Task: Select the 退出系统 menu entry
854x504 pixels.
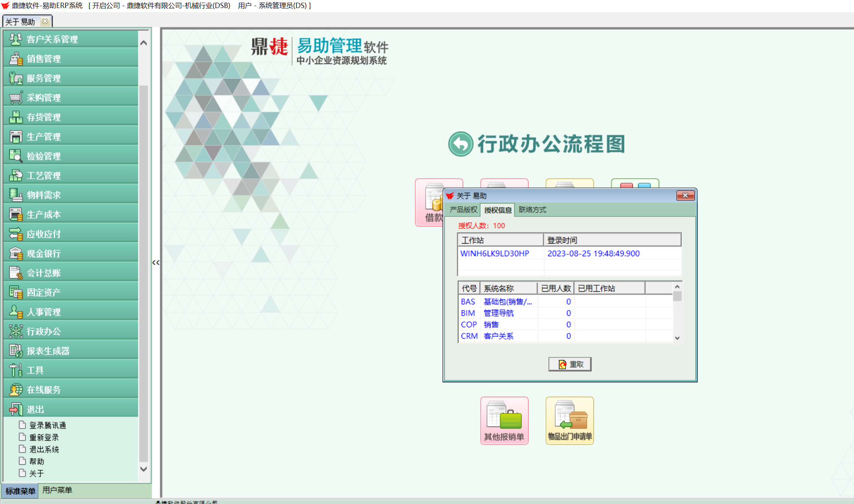Action: click(x=44, y=449)
